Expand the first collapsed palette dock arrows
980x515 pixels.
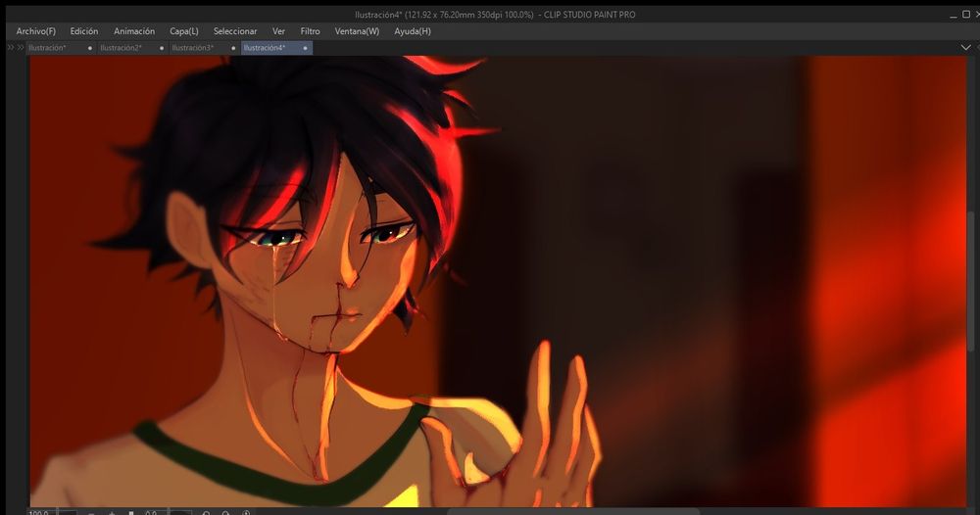[x=11, y=47]
